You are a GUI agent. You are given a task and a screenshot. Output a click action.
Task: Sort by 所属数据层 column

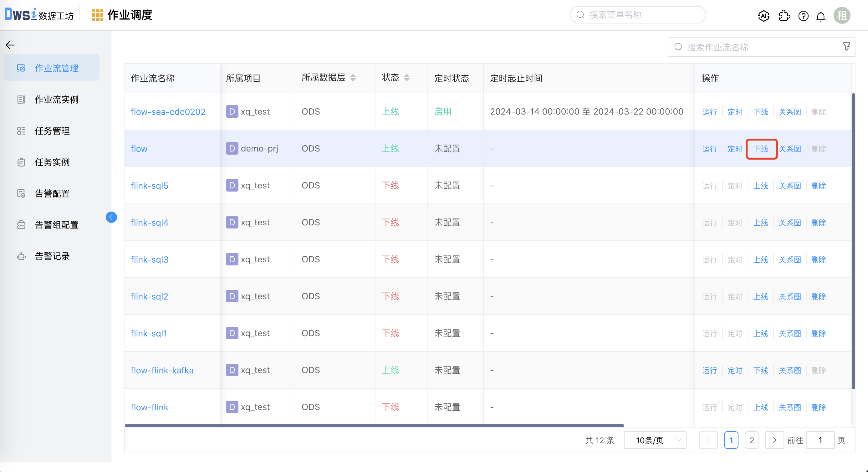(x=353, y=78)
